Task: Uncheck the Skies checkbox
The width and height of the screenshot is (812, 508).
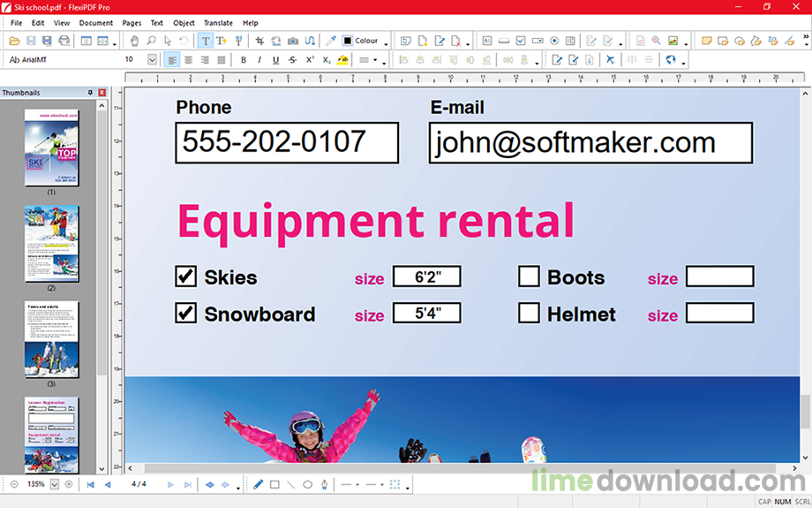Action: (185, 277)
